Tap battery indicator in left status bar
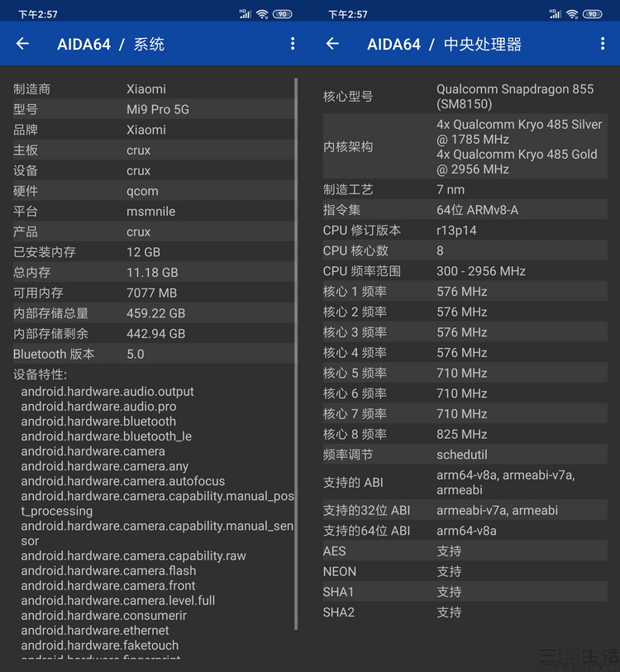The height and width of the screenshot is (672, 620). 282,14
